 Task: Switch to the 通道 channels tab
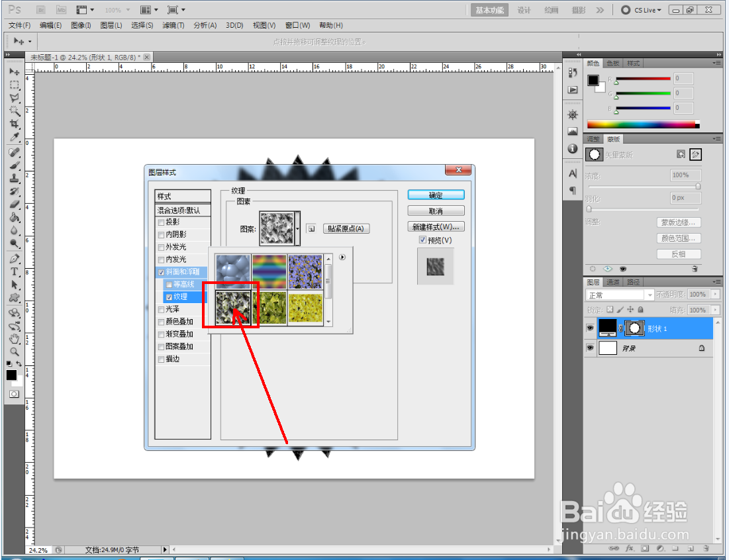coord(612,282)
